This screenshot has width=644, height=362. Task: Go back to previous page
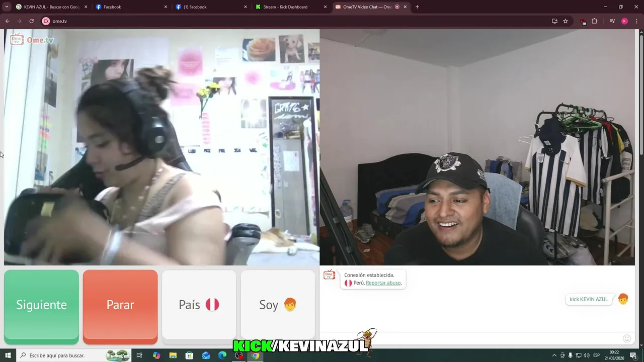click(x=7, y=21)
